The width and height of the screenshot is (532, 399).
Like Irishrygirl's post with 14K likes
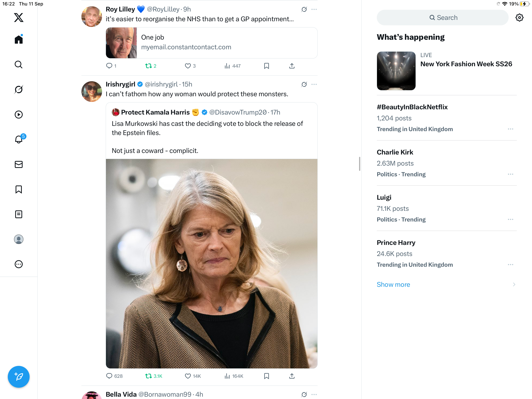coord(188,376)
